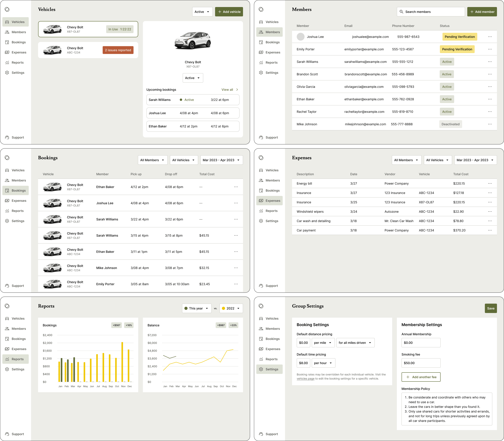This screenshot has height=441, width=504.
Task: Click plus icon on Add another fee
Action: coord(408,377)
